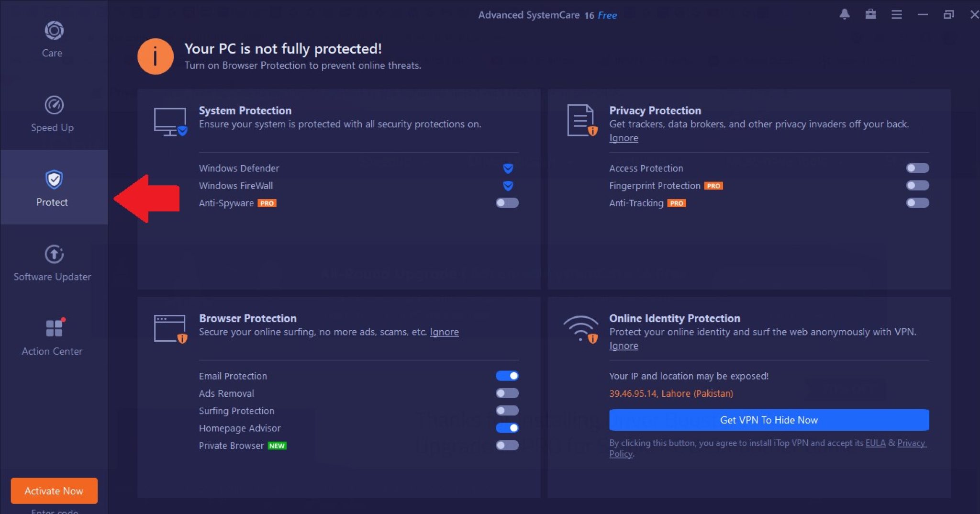Open the EULA link
This screenshot has width=980, height=514.
click(876, 443)
